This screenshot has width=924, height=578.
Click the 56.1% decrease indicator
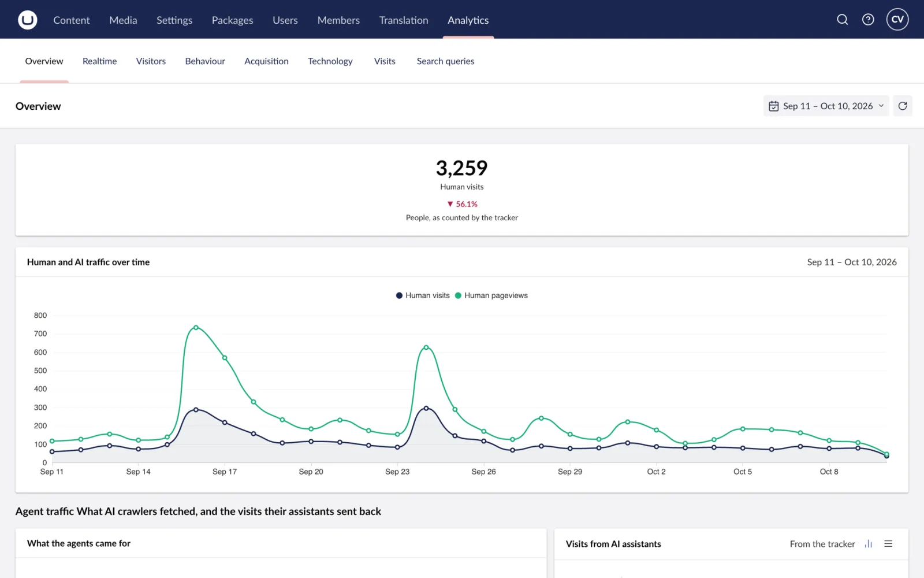tap(462, 204)
